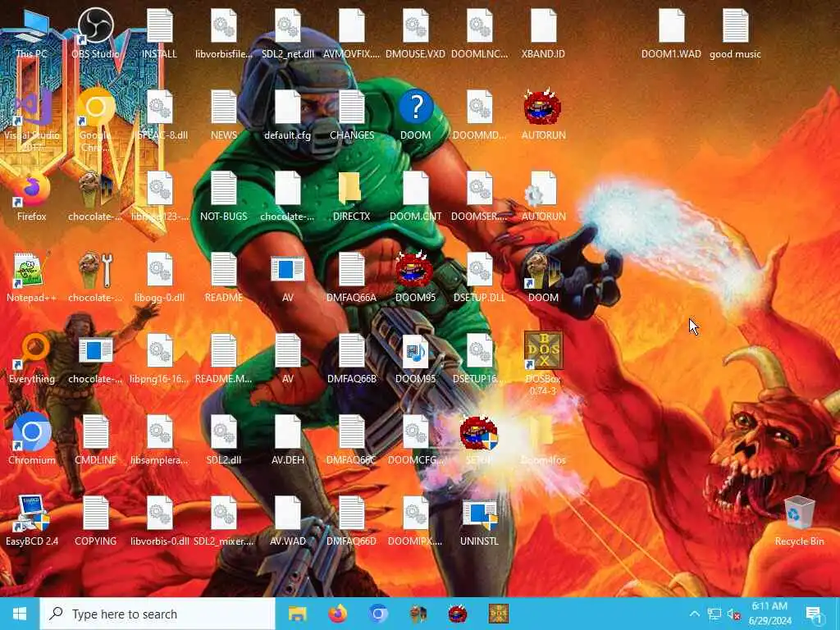Click the Type here to search box

(157, 614)
